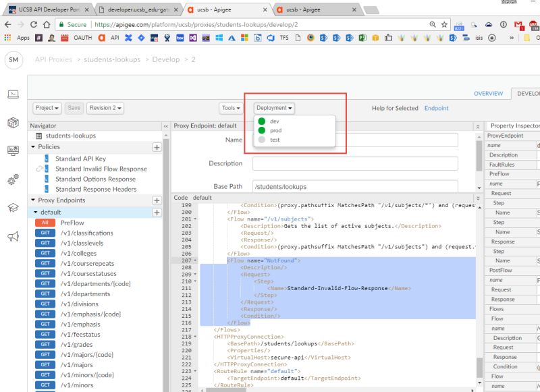Screen dimensions: 540x392
Task: Click the Endpoint help link
Action: click(437, 108)
